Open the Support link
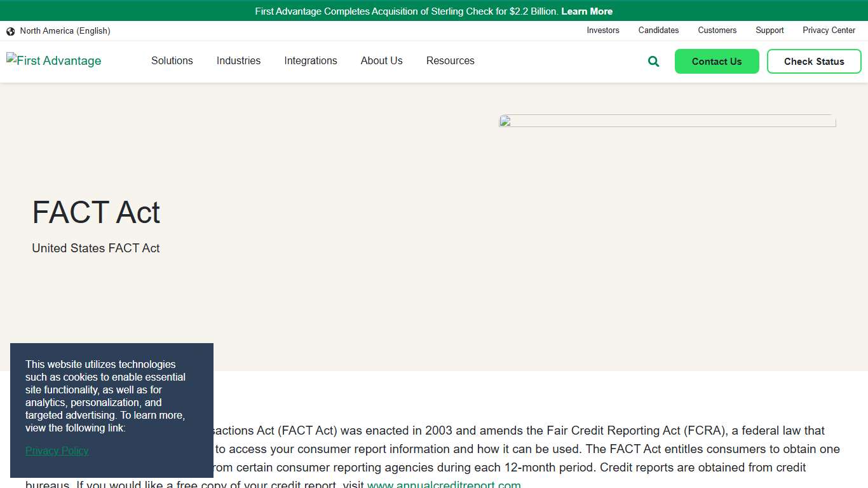The height and width of the screenshot is (488, 868). tap(770, 30)
